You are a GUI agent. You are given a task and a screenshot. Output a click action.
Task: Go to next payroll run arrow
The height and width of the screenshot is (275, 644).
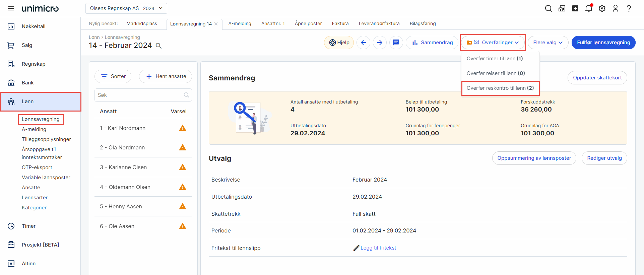pyautogui.click(x=380, y=43)
